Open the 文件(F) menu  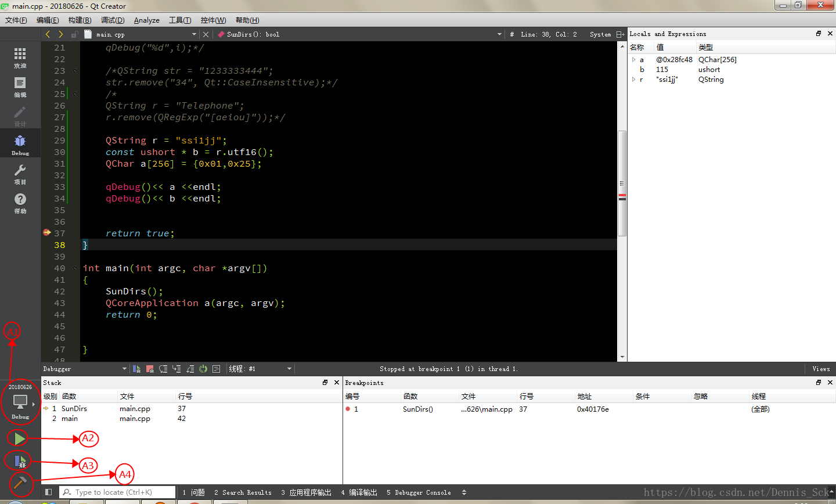coord(16,20)
